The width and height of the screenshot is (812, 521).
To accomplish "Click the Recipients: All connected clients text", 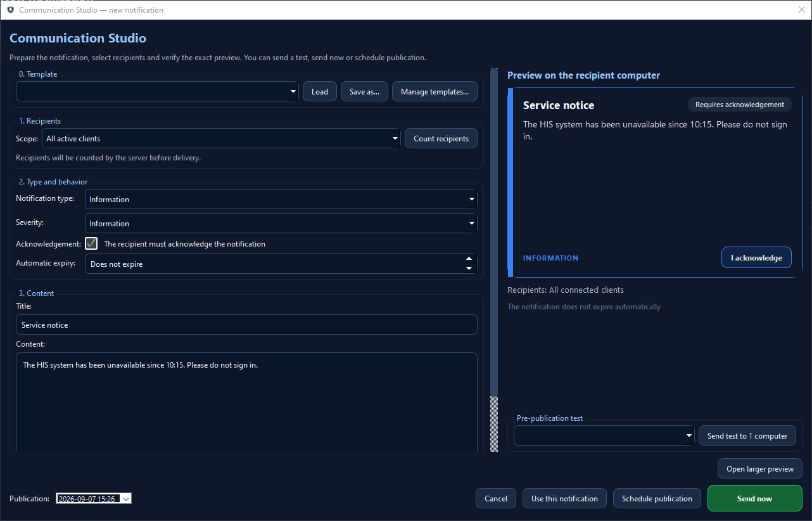I will point(566,290).
